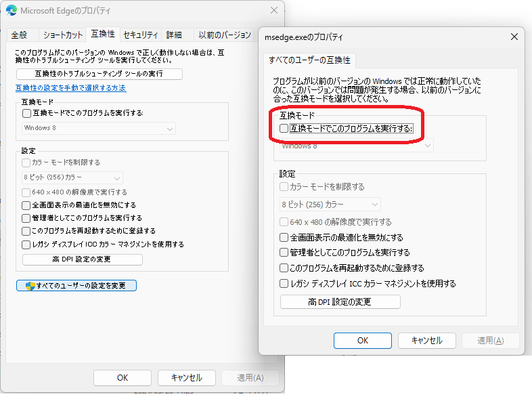Click 高 DPI 設定の変更 in Microsoft Edge properties
Viewport: 532px width, 403px height.
pos(83,259)
